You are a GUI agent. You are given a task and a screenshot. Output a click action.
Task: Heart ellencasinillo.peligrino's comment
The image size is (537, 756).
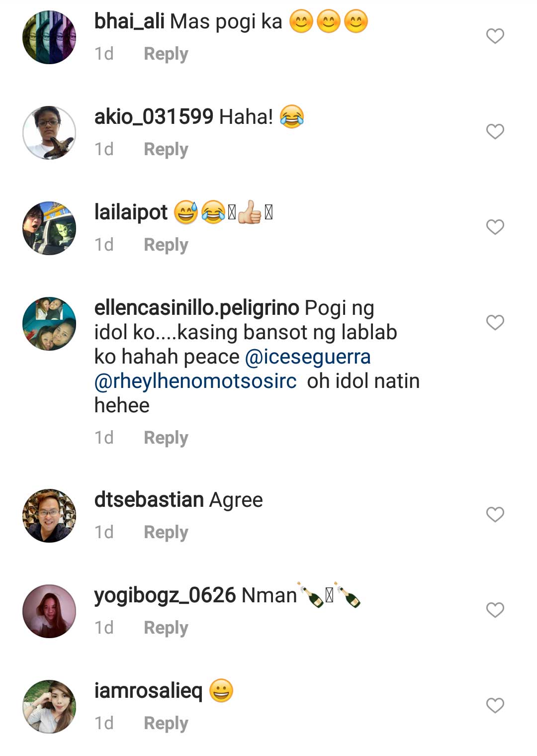(x=495, y=323)
